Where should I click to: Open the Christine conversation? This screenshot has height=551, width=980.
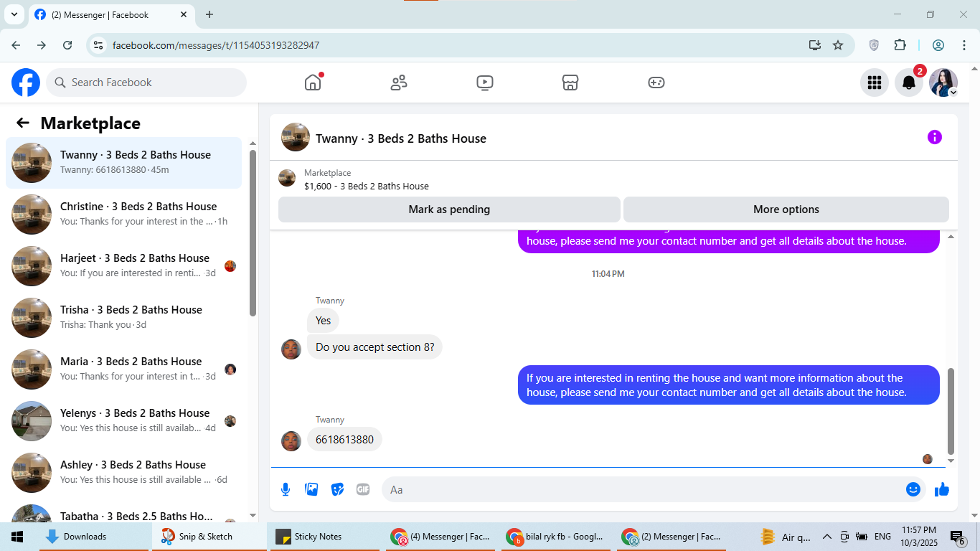(x=124, y=215)
